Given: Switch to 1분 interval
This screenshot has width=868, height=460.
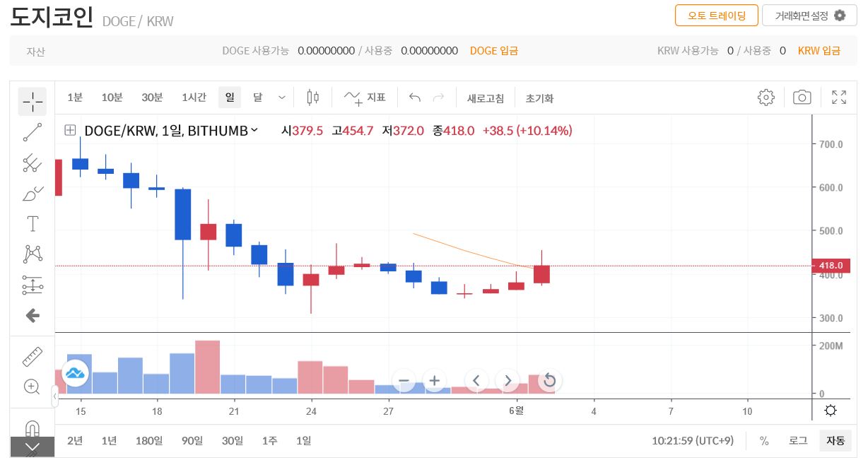Looking at the screenshot, I should point(75,98).
